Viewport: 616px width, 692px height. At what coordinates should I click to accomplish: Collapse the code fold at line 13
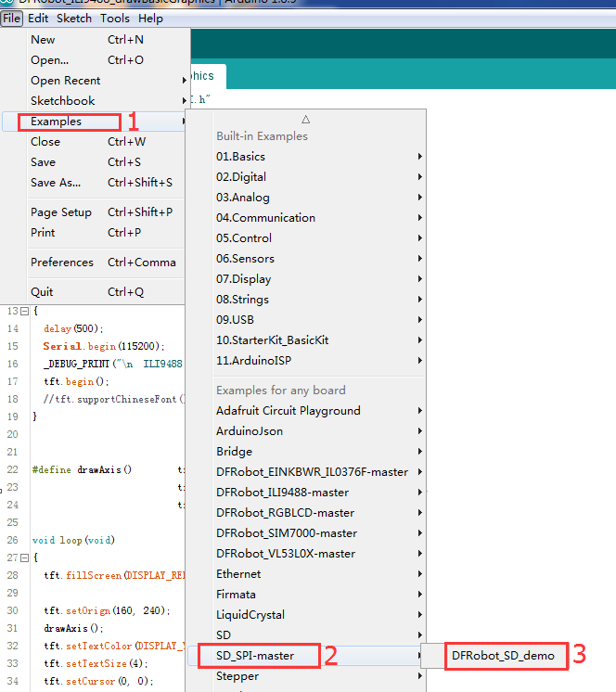(x=25, y=311)
